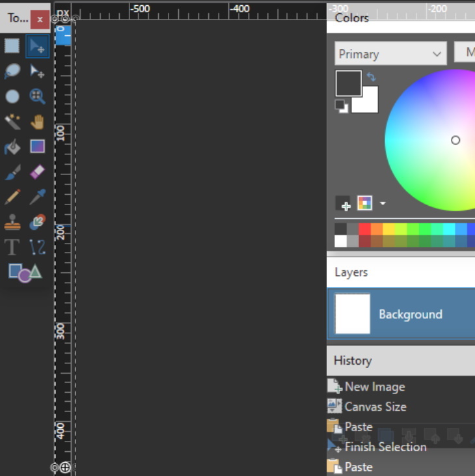475x476 pixels.
Task: Click the px ruler unit corner
Action: [62, 13]
